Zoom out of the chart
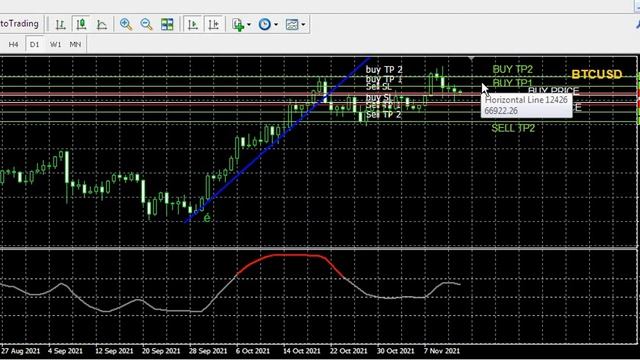 (147, 24)
